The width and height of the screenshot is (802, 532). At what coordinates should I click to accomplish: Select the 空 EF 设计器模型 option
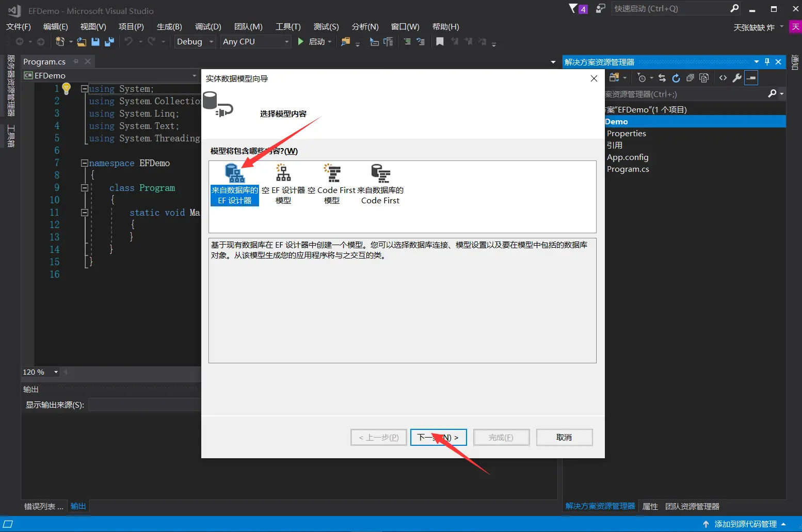pyautogui.click(x=283, y=184)
